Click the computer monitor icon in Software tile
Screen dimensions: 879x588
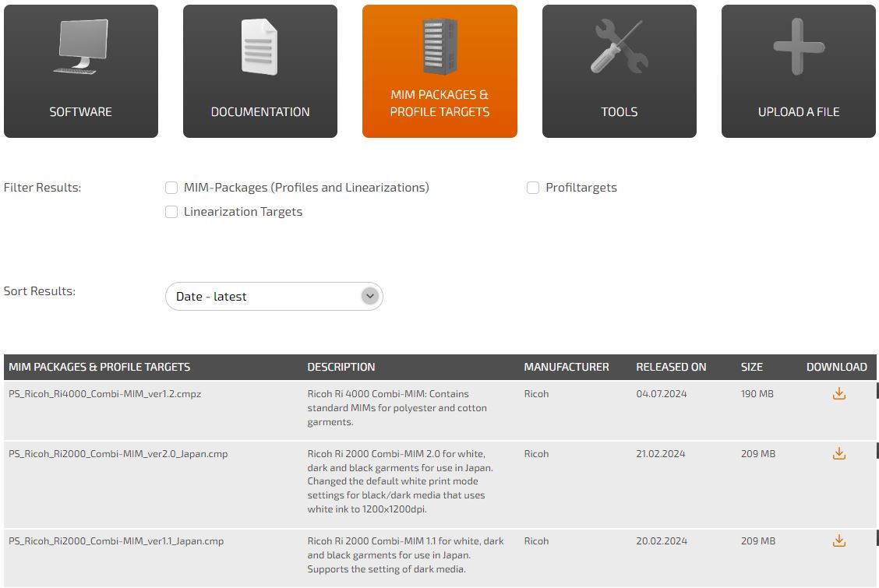pyautogui.click(x=82, y=47)
